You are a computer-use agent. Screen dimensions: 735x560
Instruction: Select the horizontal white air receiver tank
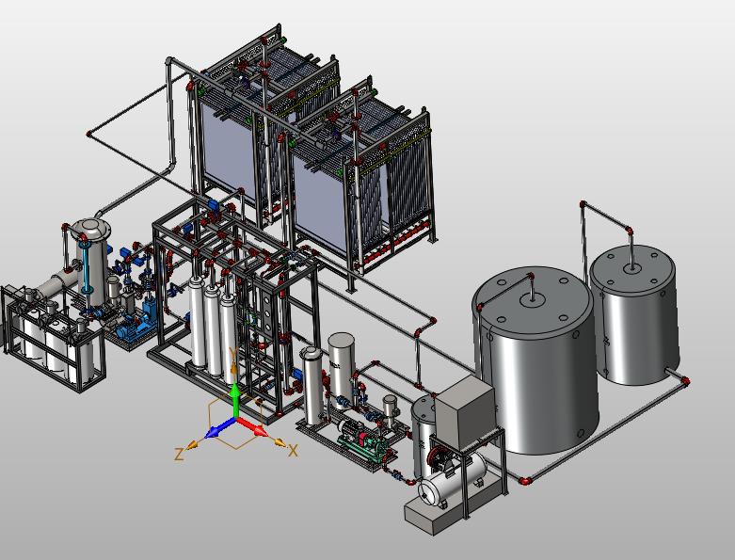tap(451, 480)
